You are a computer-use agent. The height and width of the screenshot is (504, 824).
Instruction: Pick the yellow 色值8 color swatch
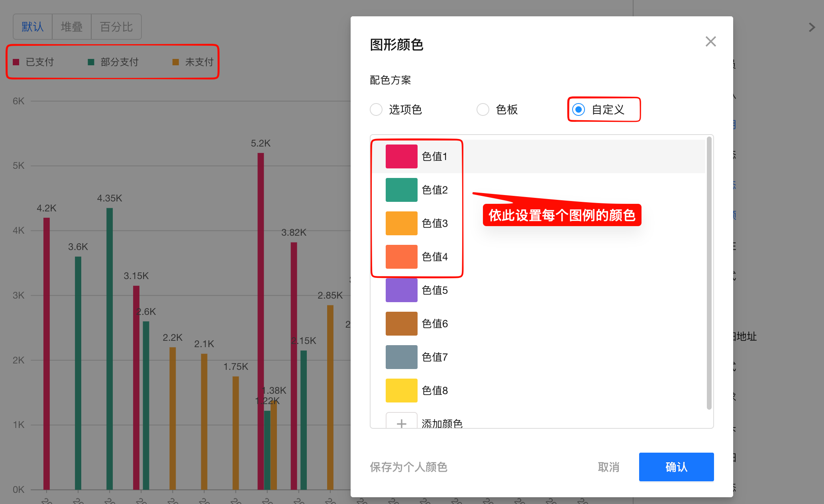tap(401, 391)
